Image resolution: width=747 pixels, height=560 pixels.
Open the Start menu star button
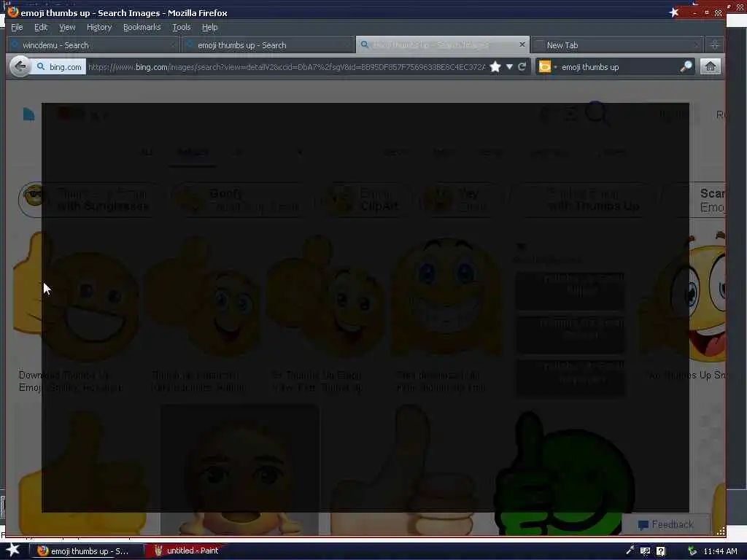(13, 551)
